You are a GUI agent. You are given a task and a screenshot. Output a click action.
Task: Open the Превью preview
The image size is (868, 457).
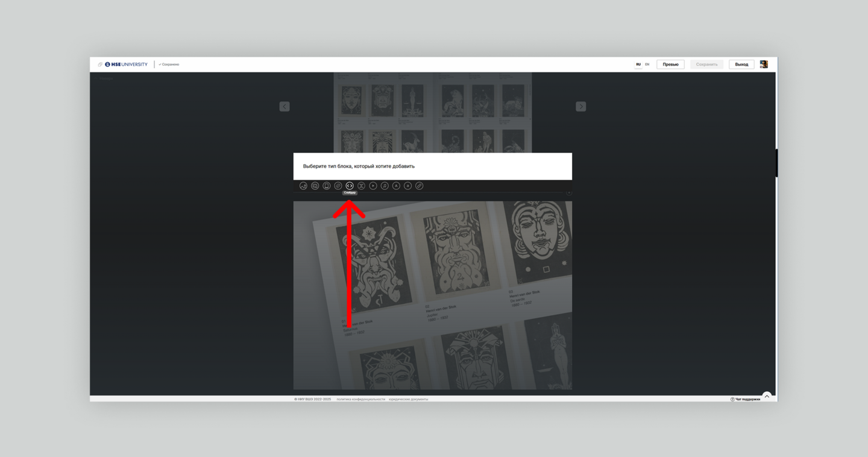(670, 65)
